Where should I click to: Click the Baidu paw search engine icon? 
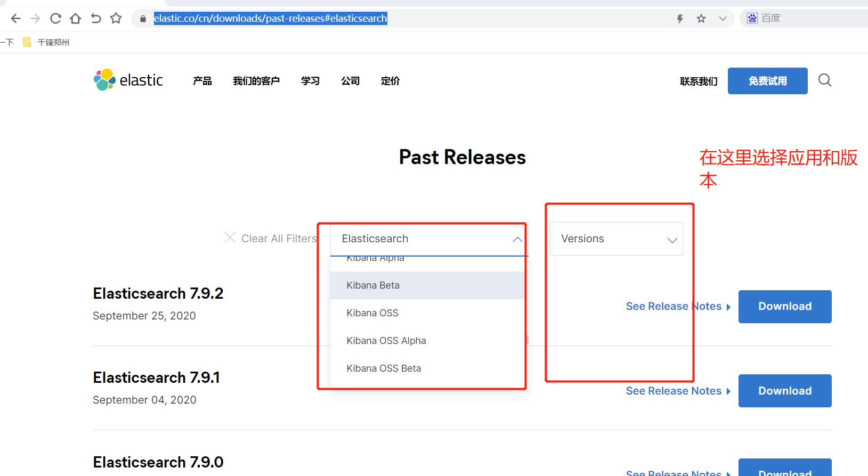[752, 18]
